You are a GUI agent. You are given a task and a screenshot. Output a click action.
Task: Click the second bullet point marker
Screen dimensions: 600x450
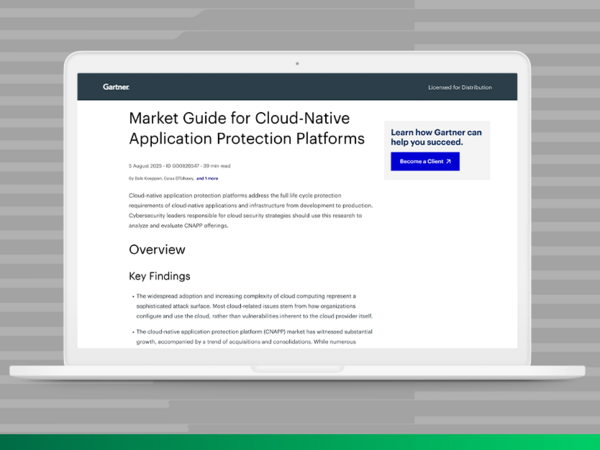coord(133,331)
